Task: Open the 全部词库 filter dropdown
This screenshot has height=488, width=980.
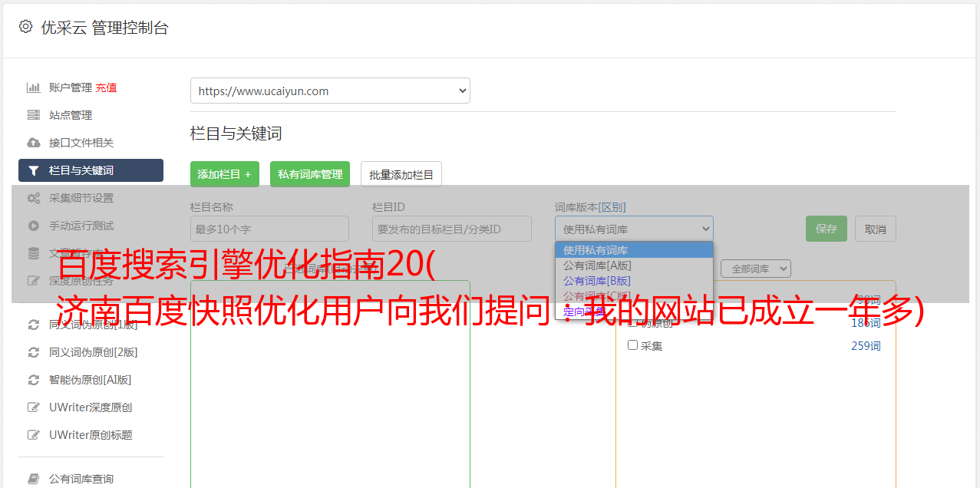Action: pos(755,269)
